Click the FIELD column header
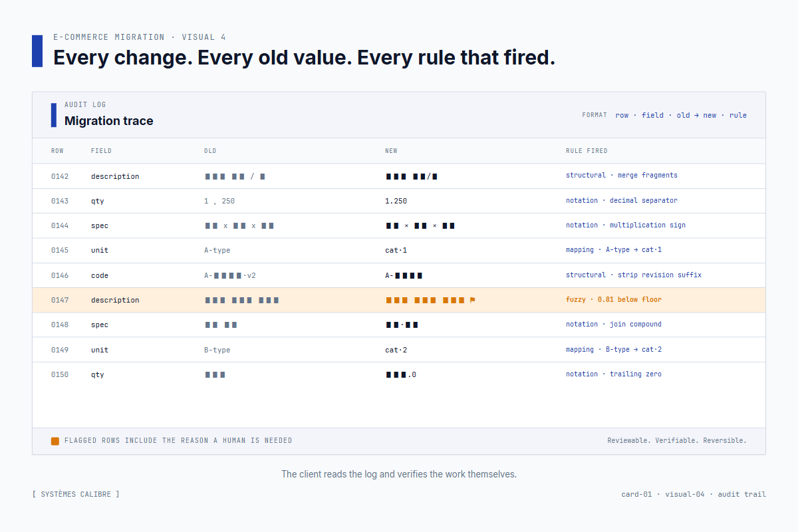Screen dimensions: 798x532 pos(101,150)
